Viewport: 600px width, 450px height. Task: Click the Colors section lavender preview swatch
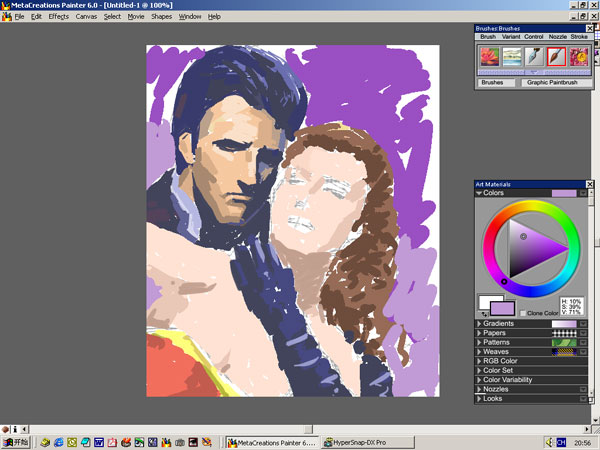point(564,193)
